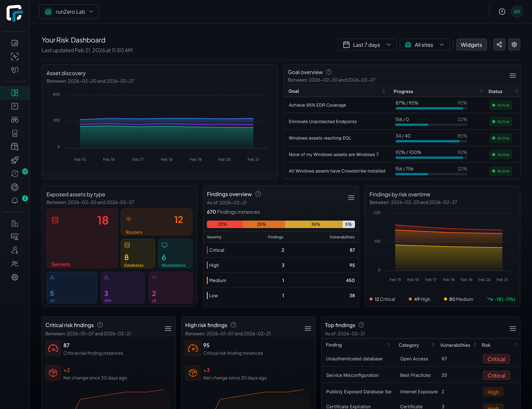The width and height of the screenshot is (532, 409).
Task: Open the scan activity sidebar icon
Action: [15, 57]
